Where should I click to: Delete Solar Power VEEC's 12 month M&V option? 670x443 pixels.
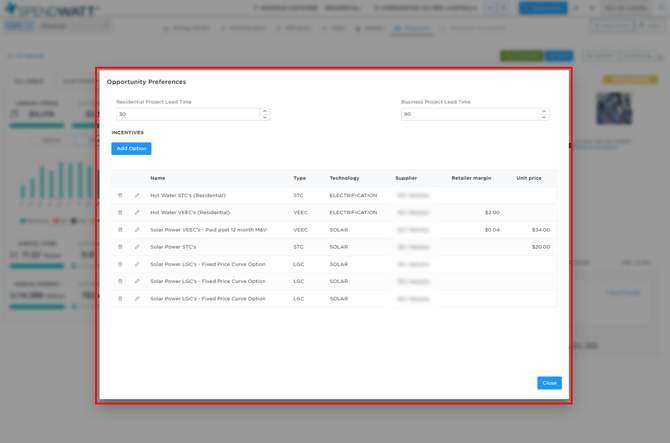(x=120, y=230)
